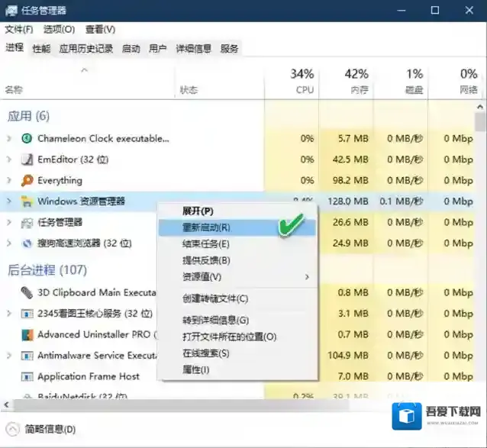Click the vertical scrollbar up arrow

480,107
